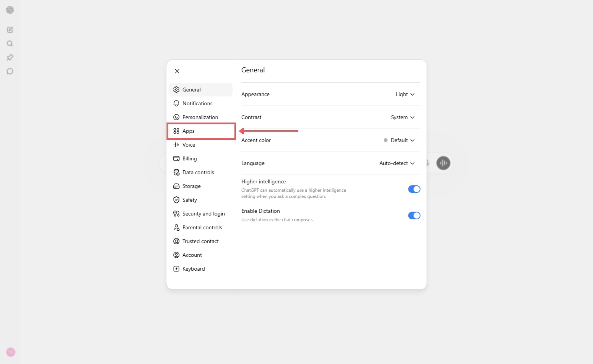Viewport: 593px width, 364px height.
Task: Open the Apps settings label
Action: coord(188,131)
